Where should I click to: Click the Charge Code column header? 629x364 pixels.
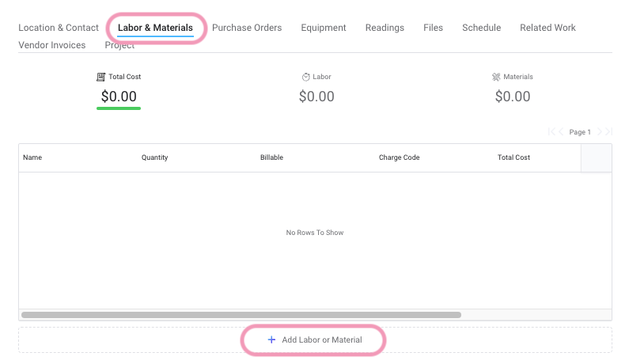point(399,157)
